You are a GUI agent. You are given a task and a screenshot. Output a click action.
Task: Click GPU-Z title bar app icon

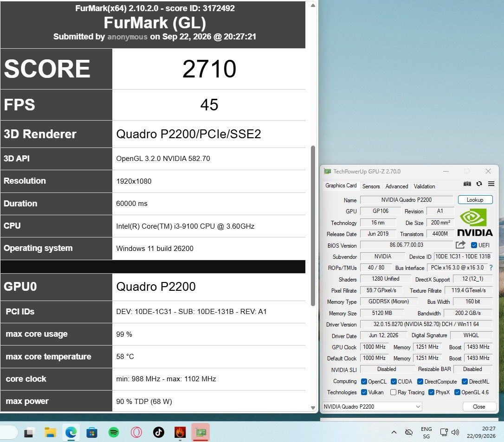pos(327,171)
